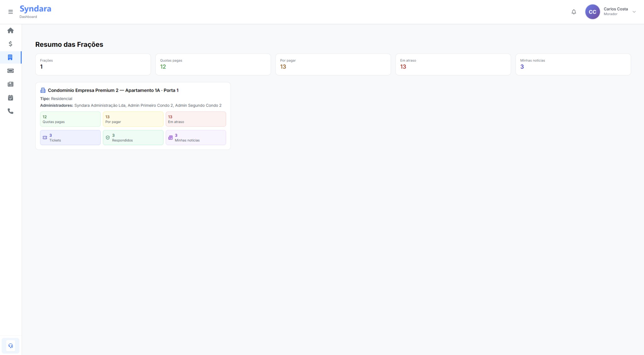Open the notifications bell
The image size is (644, 355).
(x=574, y=12)
